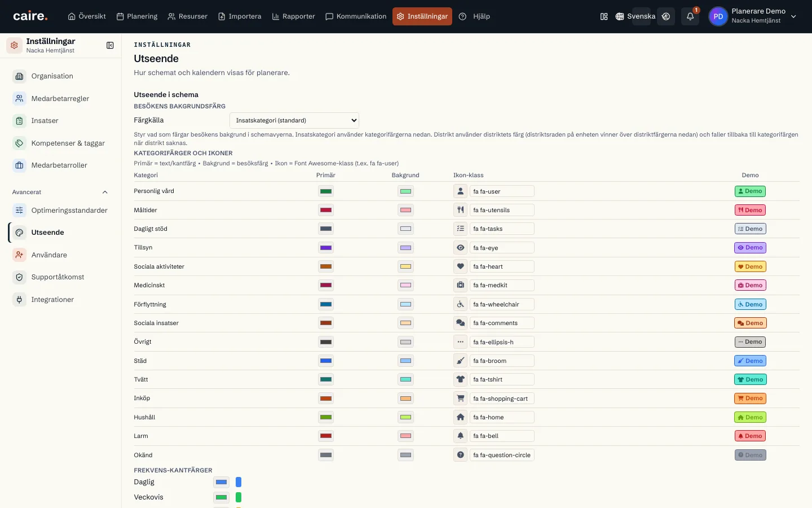This screenshot has height=508, width=812.
Task: Click the accessibility icon next to Svenska
Action: (666, 16)
